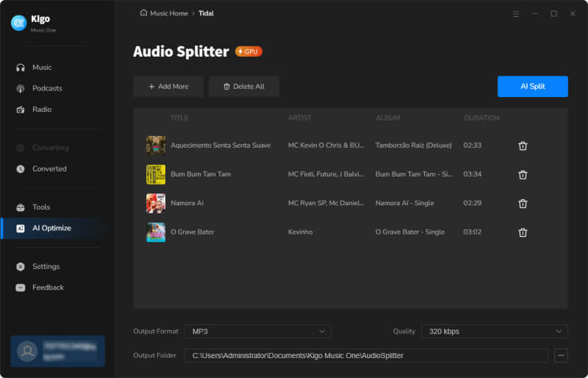The height and width of the screenshot is (378, 588).
Task: Click duration '03:34'
Action: 472,174
